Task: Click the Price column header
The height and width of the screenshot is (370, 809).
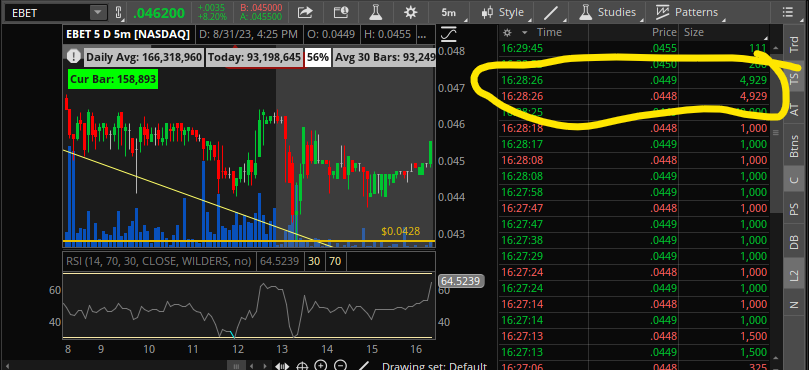Action: click(x=664, y=32)
